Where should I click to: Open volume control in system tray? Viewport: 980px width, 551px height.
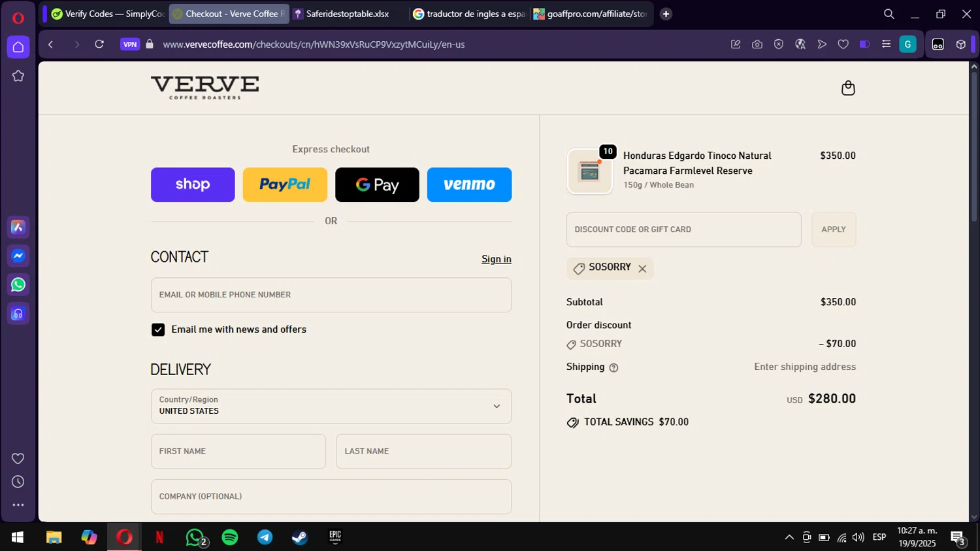coord(858,537)
